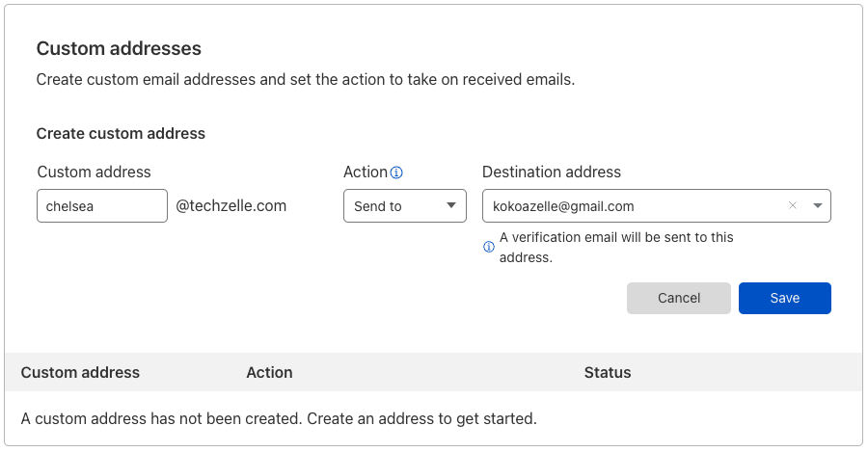868x452 pixels.
Task: Open the Send to action dropdown
Action: 405,206
